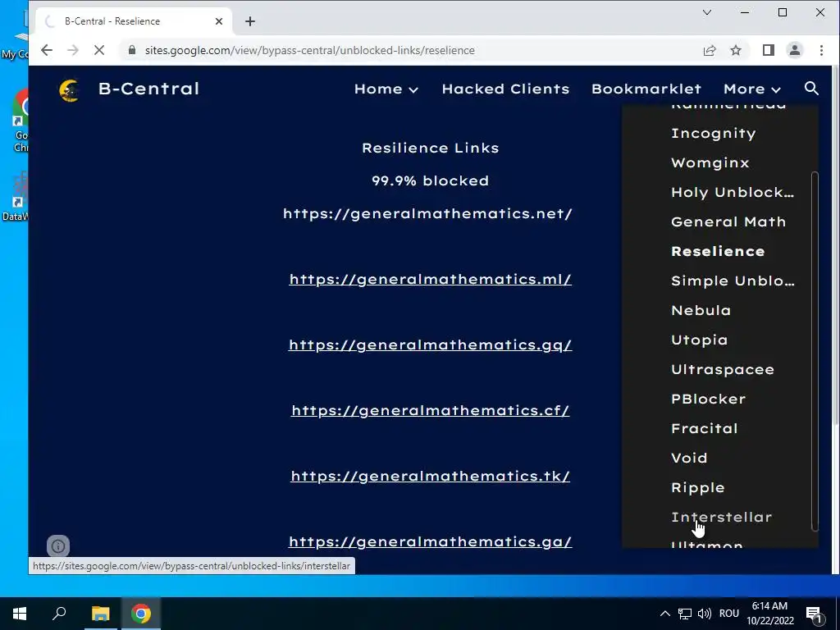The width and height of the screenshot is (840, 630).
Task: Click the Chrome taskbar icon
Action: point(141,614)
